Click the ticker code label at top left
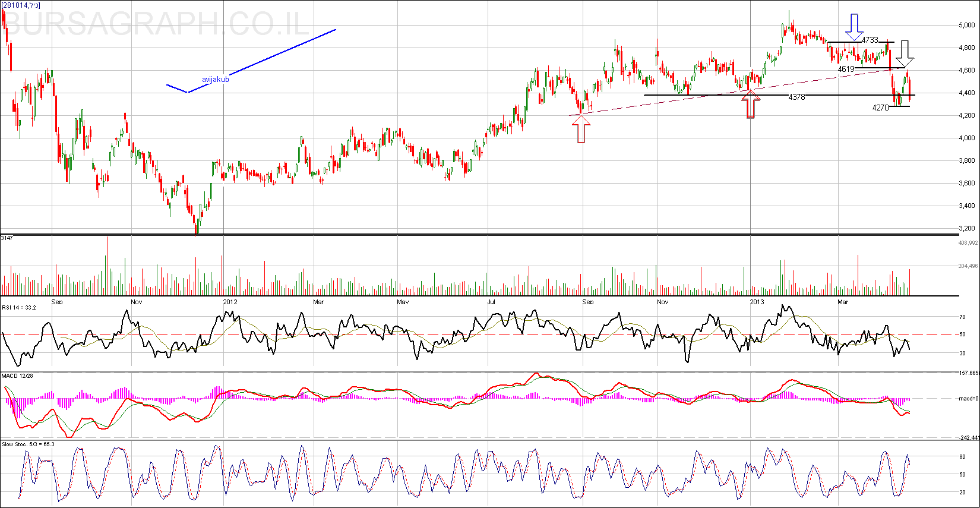 tap(21, 5)
